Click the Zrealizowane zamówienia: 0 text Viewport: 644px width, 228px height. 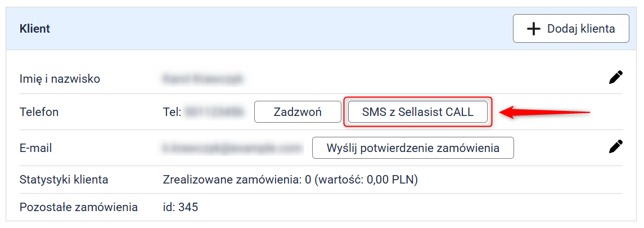[237, 180]
